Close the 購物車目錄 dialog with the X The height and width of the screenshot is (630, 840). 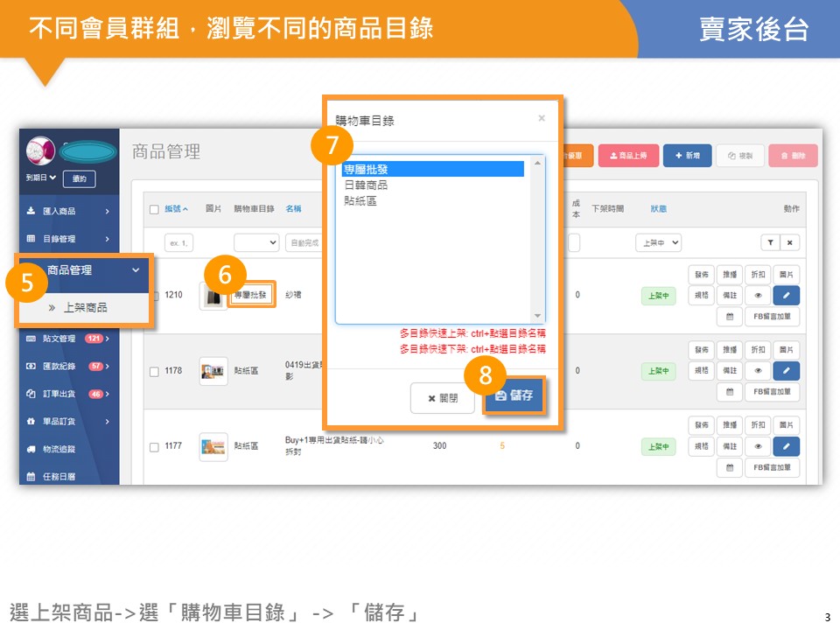click(542, 118)
